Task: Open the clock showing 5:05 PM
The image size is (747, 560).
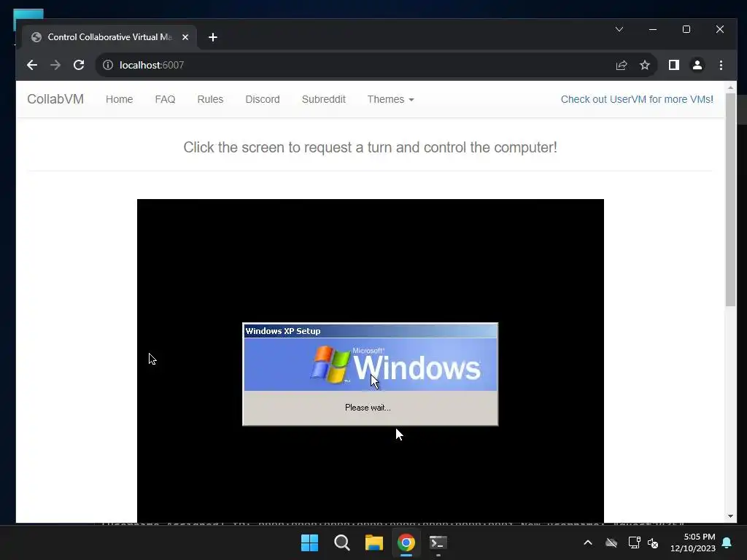Action: (693, 542)
